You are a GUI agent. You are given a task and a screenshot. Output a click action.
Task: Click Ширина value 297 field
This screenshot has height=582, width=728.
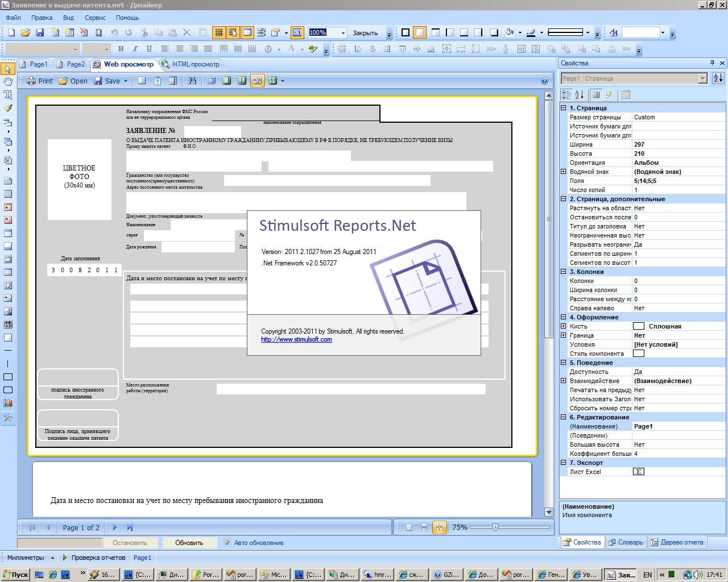(679, 144)
